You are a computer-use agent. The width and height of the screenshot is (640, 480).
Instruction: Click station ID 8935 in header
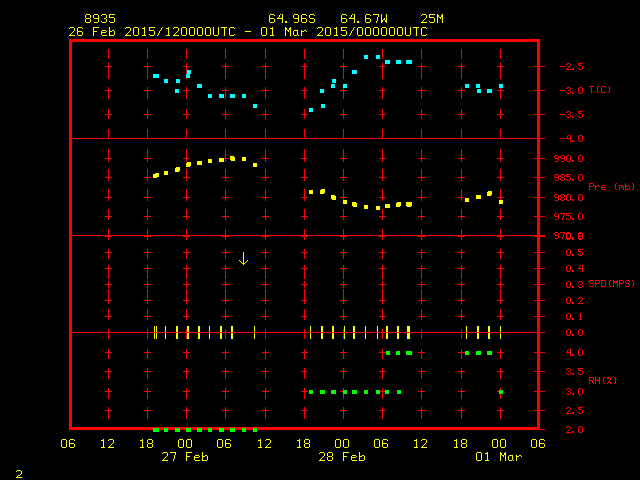100,19
